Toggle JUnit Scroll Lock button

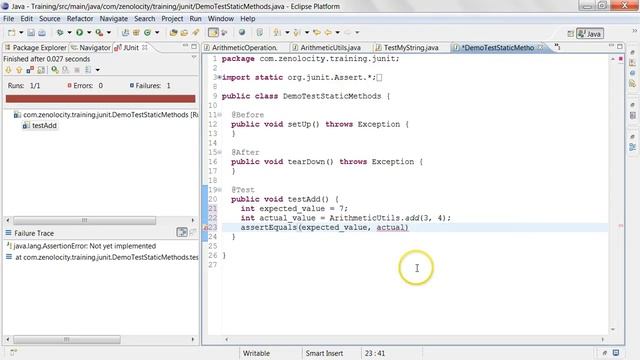point(41,70)
